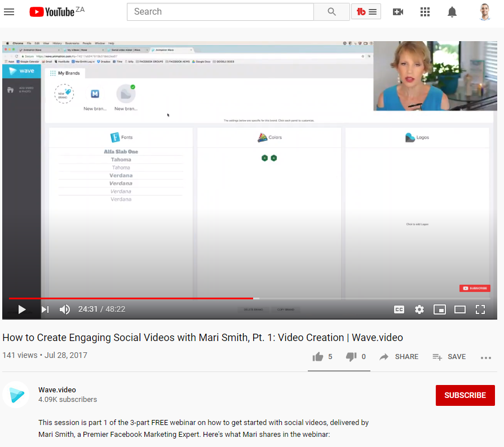The image size is (504, 447).
Task: Enter full screen mode
Action: (480, 309)
